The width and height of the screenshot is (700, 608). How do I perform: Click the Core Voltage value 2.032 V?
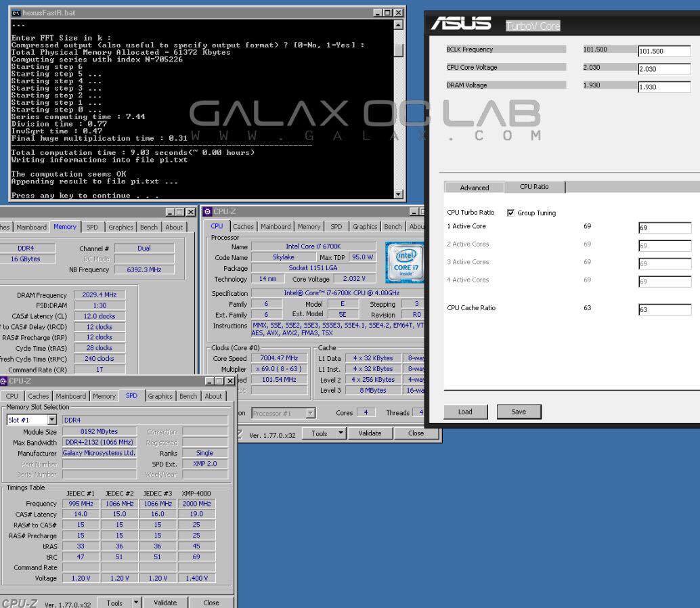click(354, 278)
